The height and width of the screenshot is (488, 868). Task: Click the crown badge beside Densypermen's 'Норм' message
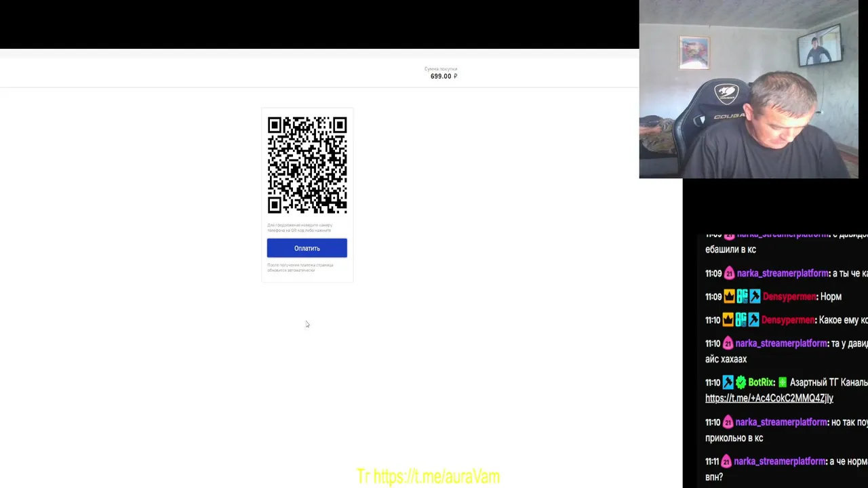[729, 297]
